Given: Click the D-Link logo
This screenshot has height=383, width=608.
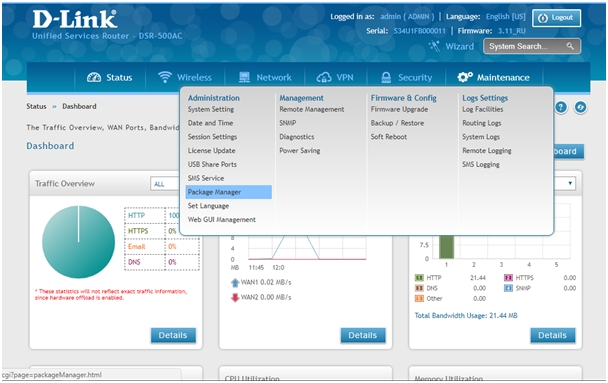Looking at the screenshot, I should (75, 19).
